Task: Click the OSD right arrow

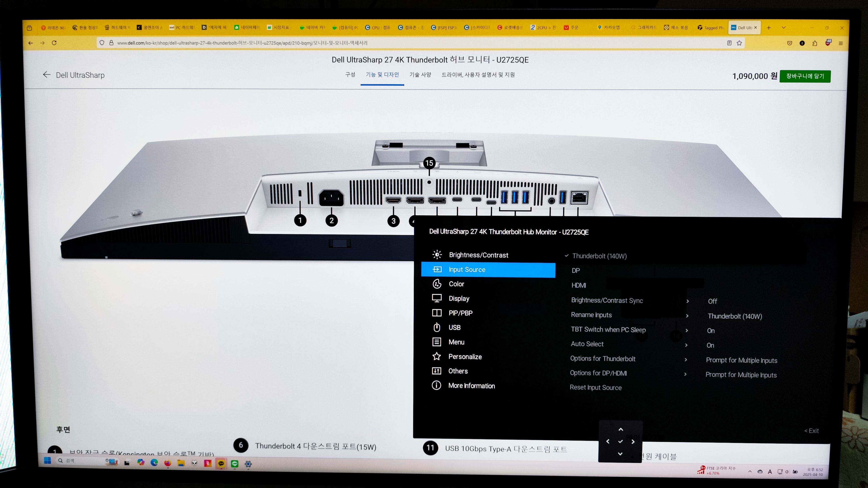Action: coord(633,441)
